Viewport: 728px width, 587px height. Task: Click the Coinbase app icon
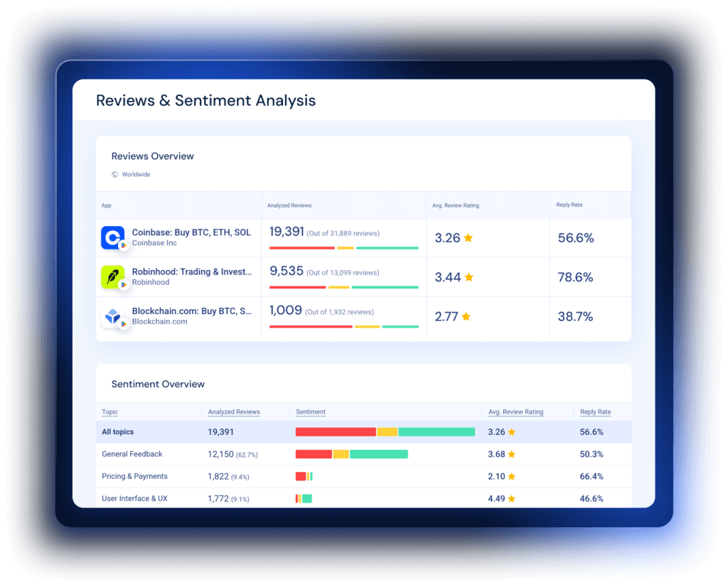[x=113, y=237]
